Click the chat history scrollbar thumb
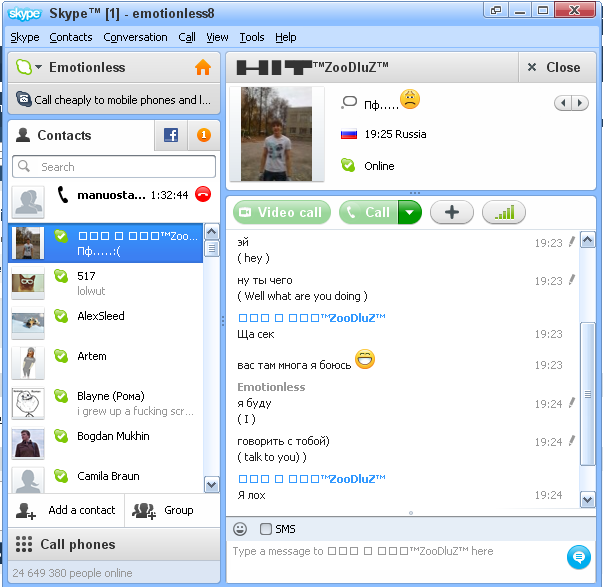This screenshot has width=603, height=587. [x=588, y=394]
